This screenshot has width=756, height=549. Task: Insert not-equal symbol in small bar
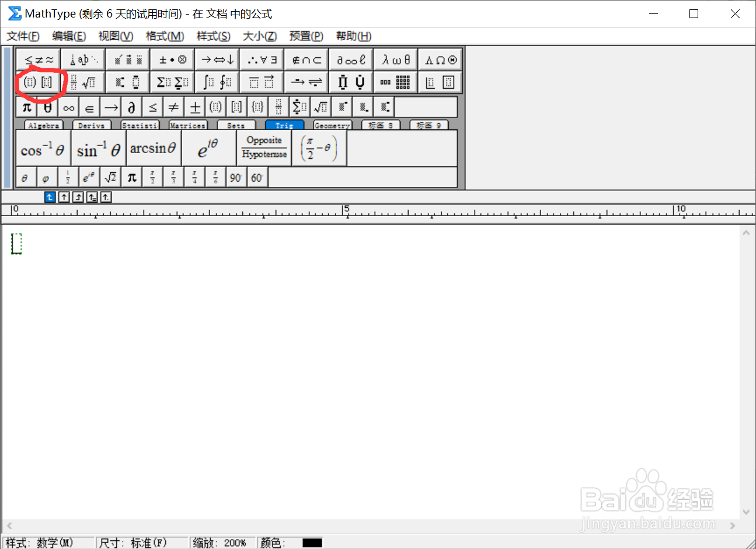[174, 107]
